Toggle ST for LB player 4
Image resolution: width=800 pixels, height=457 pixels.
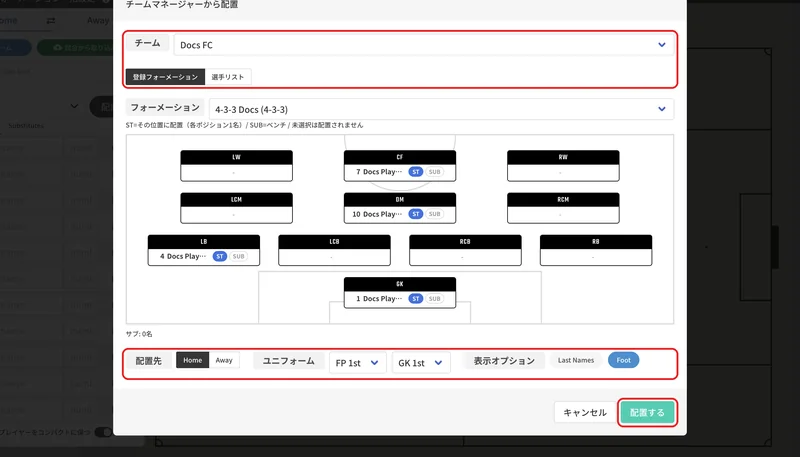[x=220, y=257]
